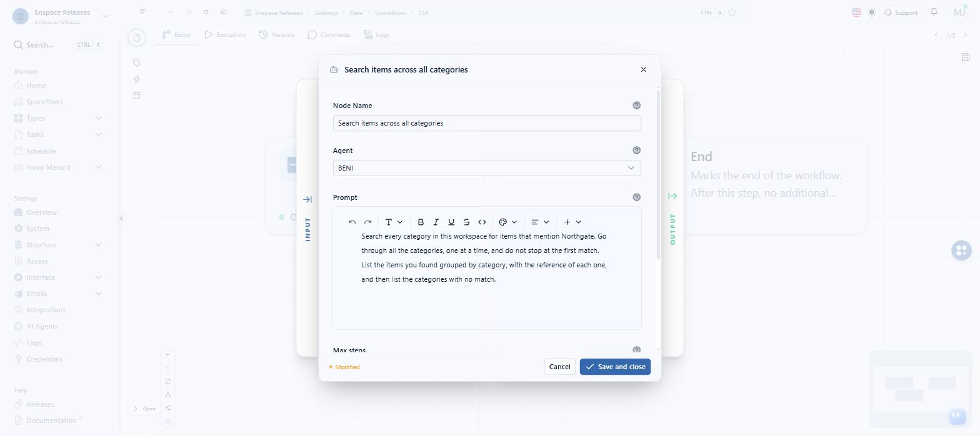Click Save and close
Image resolution: width=980 pixels, height=436 pixels.
[615, 367]
